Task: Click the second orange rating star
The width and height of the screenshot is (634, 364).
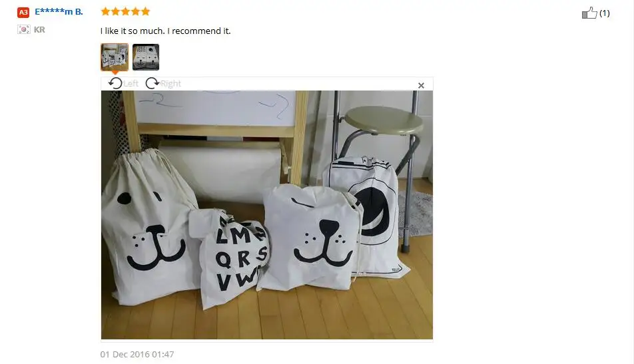Action: pos(116,11)
